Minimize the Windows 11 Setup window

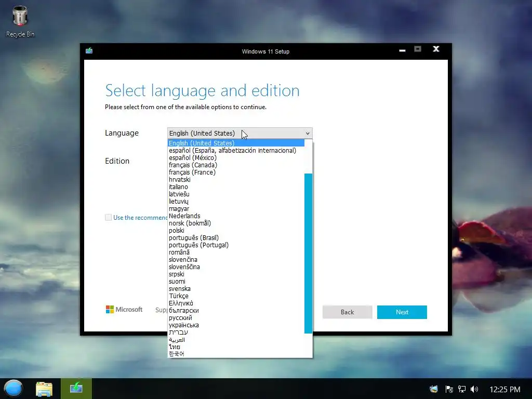pyautogui.click(x=403, y=50)
